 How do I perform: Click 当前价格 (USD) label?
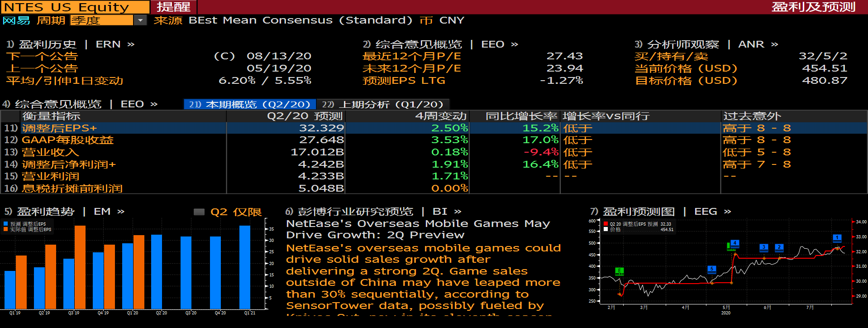[x=686, y=68]
